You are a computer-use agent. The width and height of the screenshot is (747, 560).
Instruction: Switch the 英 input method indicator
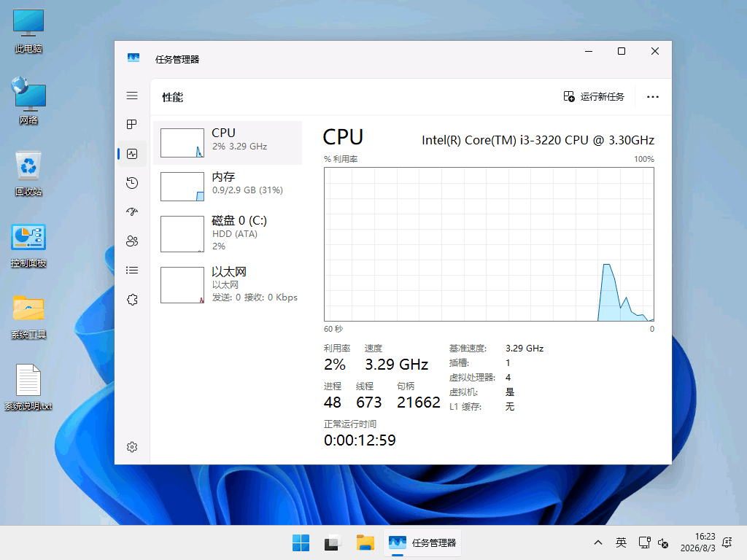coord(621,542)
